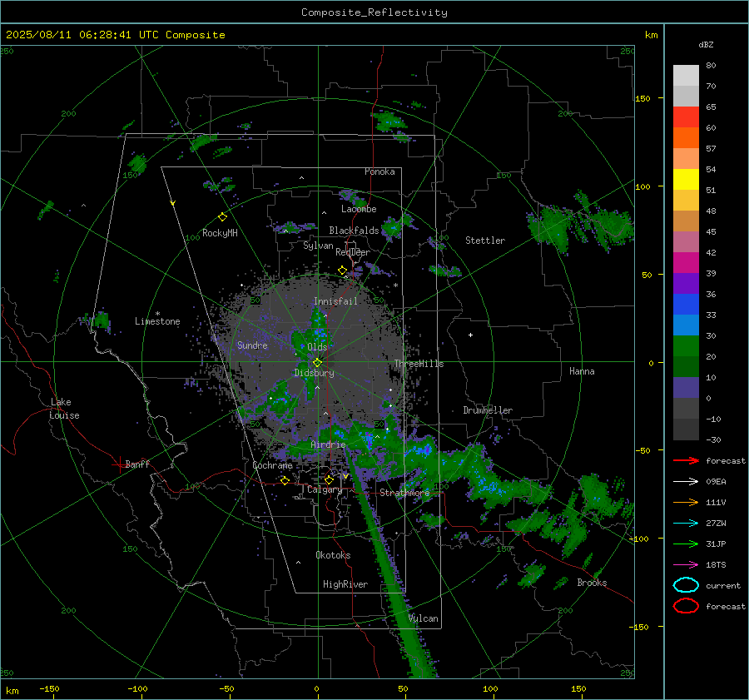Click the green 31JP arrow in the legend
Viewport: 749px width, 700px height.
[686, 544]
